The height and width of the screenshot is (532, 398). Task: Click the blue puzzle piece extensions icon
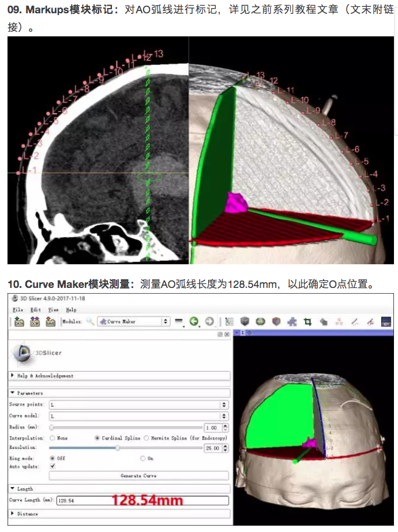pyautogui.click(x=292, y=322)
